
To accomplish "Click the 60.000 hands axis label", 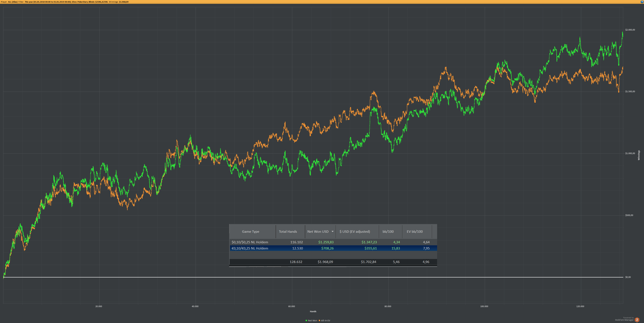I will [x=291, y=306].
